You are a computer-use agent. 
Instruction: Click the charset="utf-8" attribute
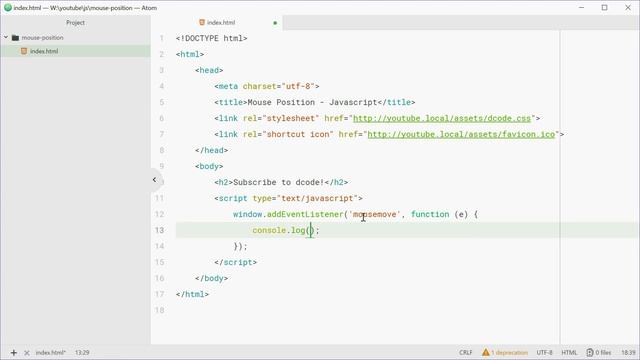[x=278, y=87]
